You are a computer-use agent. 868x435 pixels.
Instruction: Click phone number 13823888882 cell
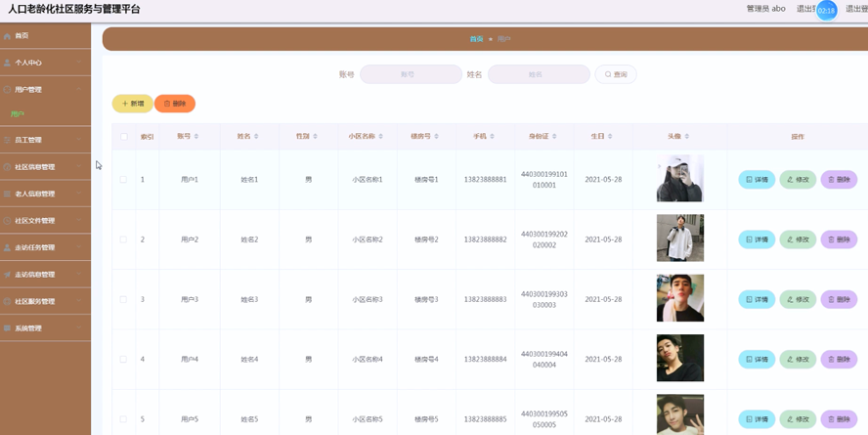[x=485, y=239]
